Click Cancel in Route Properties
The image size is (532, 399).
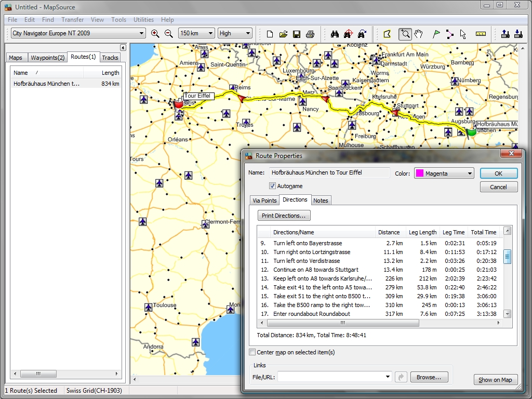coord(498,187)
